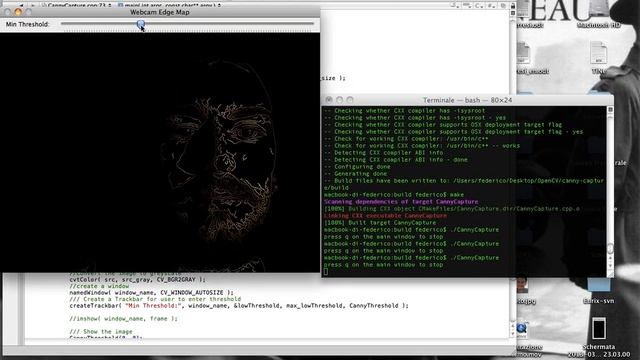This screenshot has height=360, width=640.
Task: Open the Macintosh HD drive icon
Action: (598, 10)
